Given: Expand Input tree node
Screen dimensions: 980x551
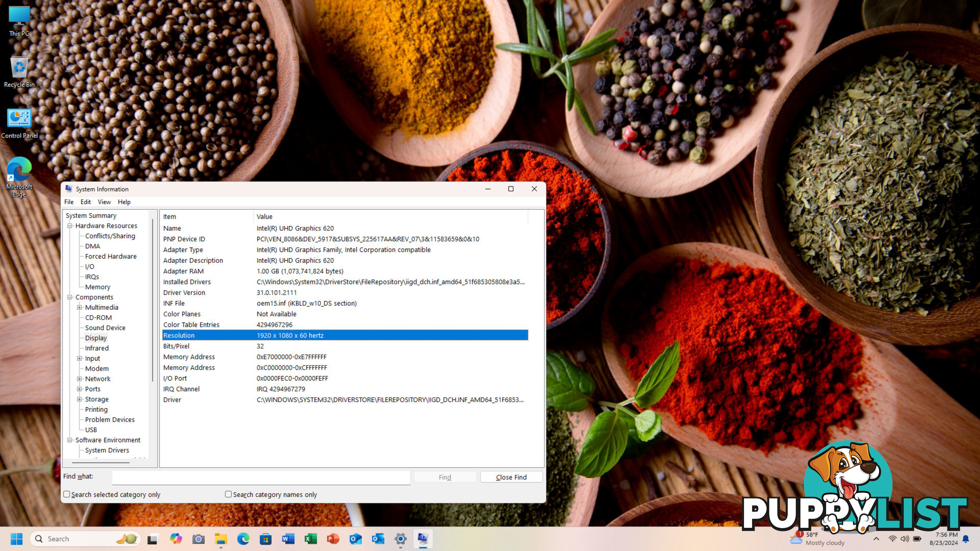Looking at the screenshot, I should pyautogui.click(x=79, y=358).
